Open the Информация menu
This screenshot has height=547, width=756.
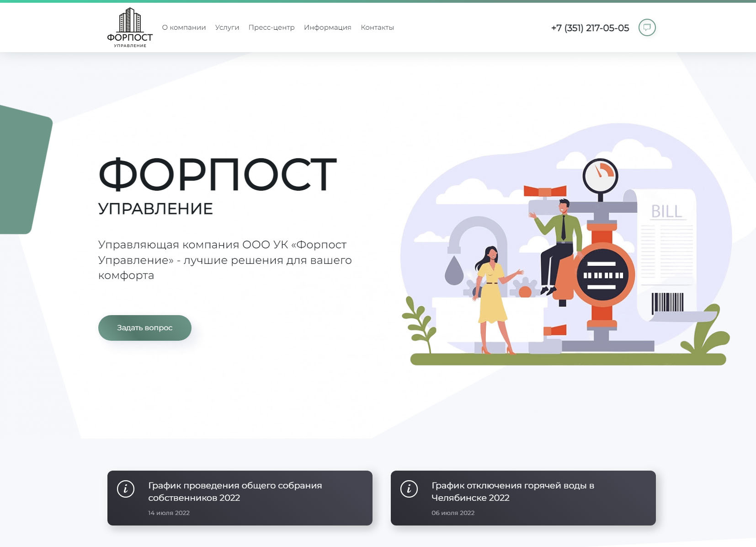click(x=327, y=27)
